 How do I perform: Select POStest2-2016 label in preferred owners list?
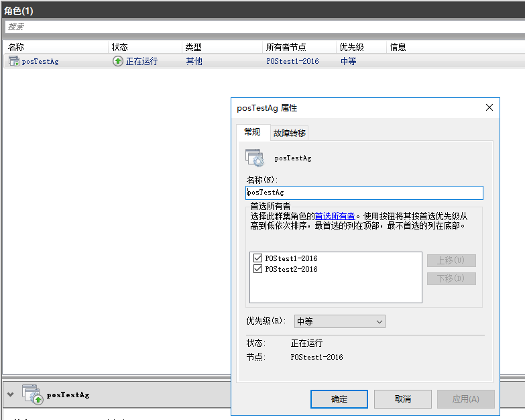coord(291,269)
